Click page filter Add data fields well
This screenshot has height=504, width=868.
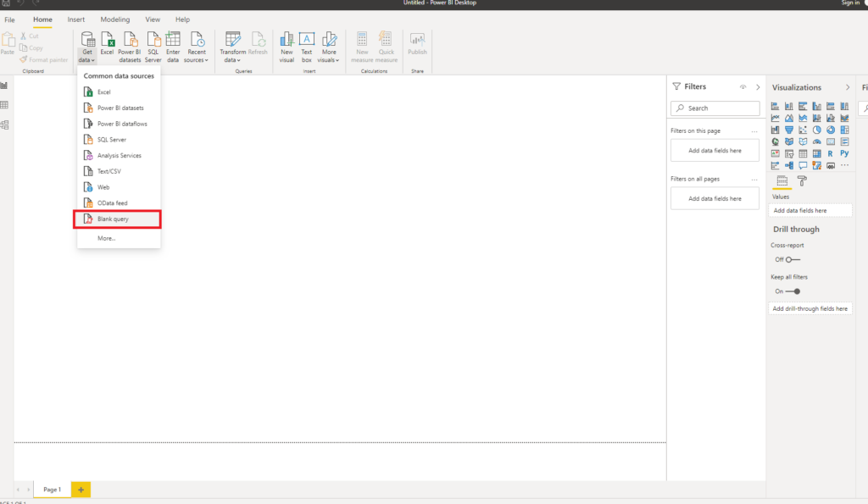point(715,151)
